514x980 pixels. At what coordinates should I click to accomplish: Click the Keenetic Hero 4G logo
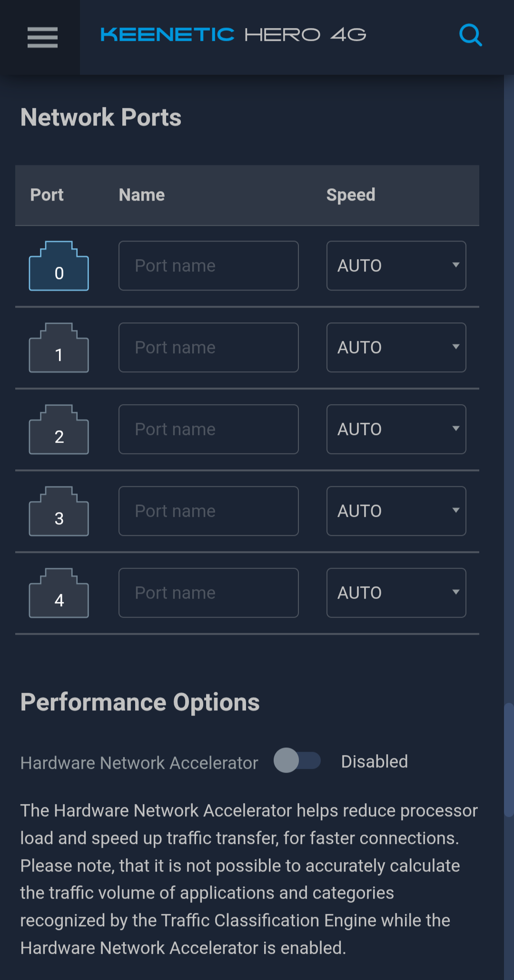tap(233, 35)
